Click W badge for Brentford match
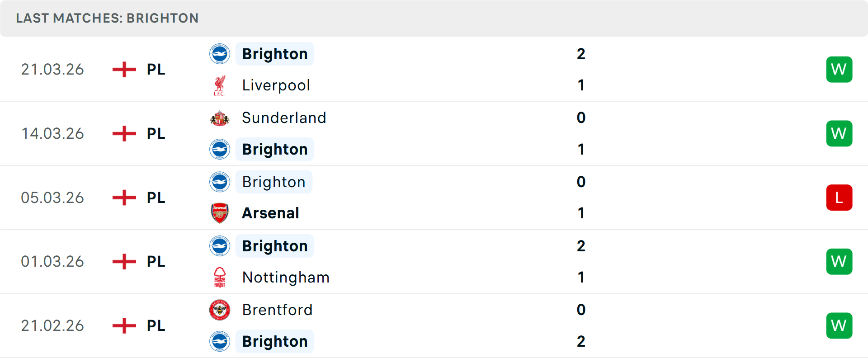Viewport: 868px width, 358px height. click(839, 325)
